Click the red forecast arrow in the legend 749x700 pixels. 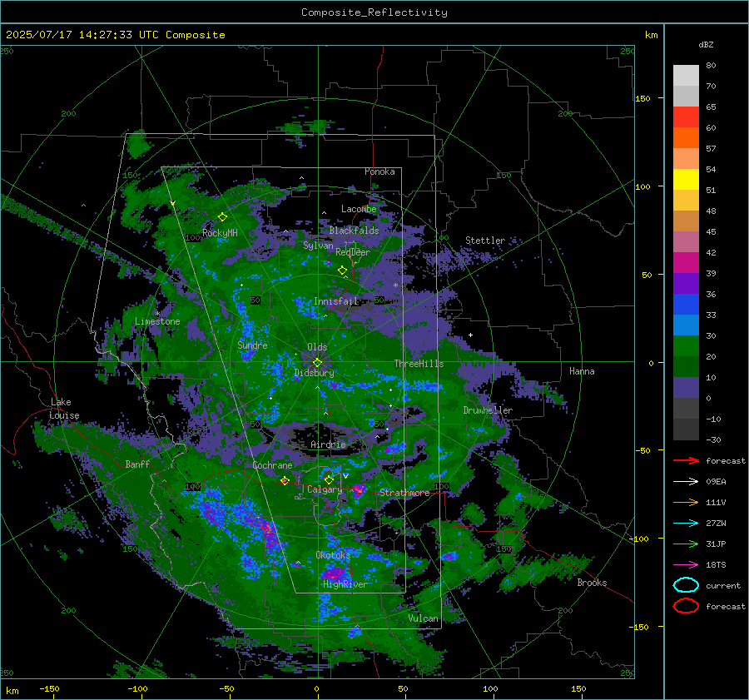pos(686,460)
